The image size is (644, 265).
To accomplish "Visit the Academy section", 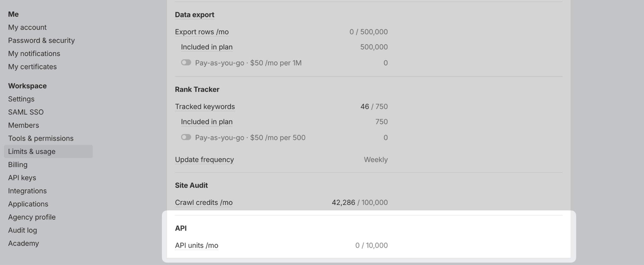I will point(24,243).
